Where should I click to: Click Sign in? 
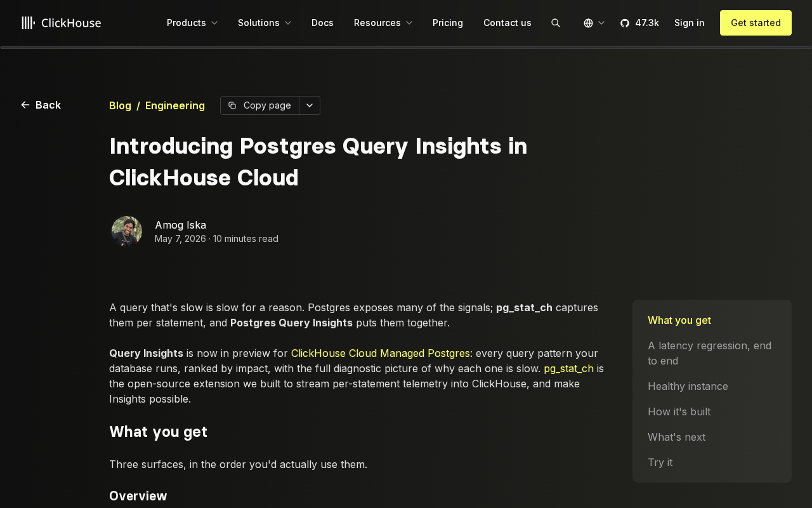[x=690, y=23]
